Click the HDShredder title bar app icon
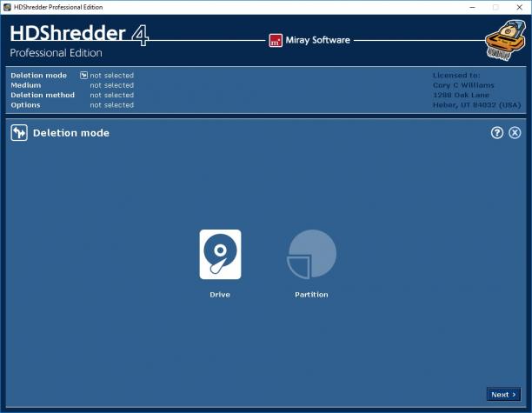Image resolution: width=532 pixels, height=413 pixels. 7,7
